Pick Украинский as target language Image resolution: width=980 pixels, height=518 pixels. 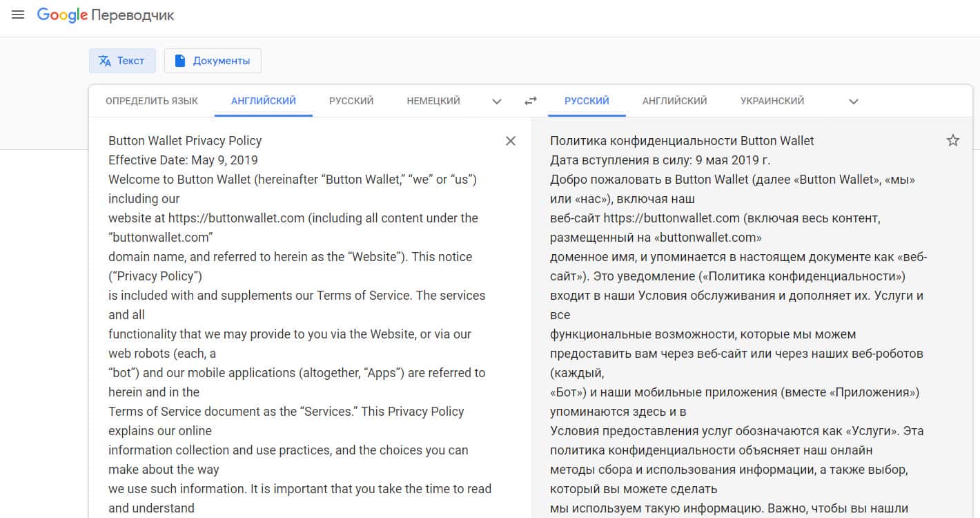[772, 101]
